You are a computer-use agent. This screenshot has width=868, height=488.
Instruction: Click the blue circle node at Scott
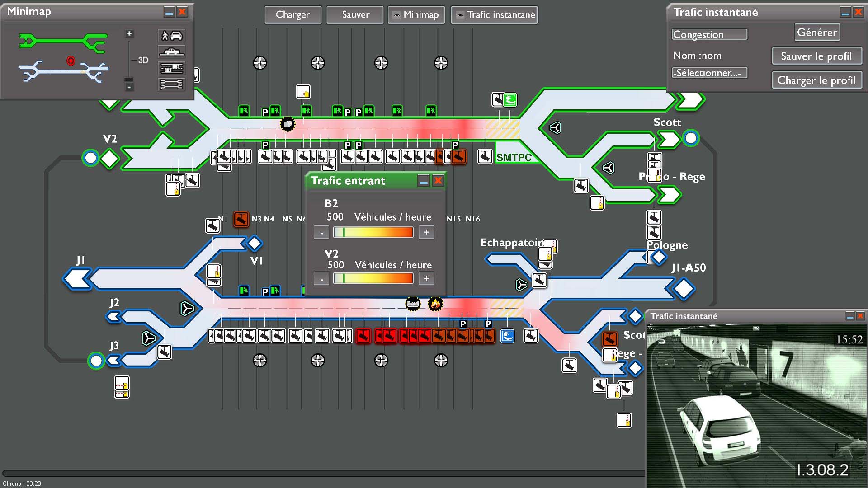coord(690,138)
